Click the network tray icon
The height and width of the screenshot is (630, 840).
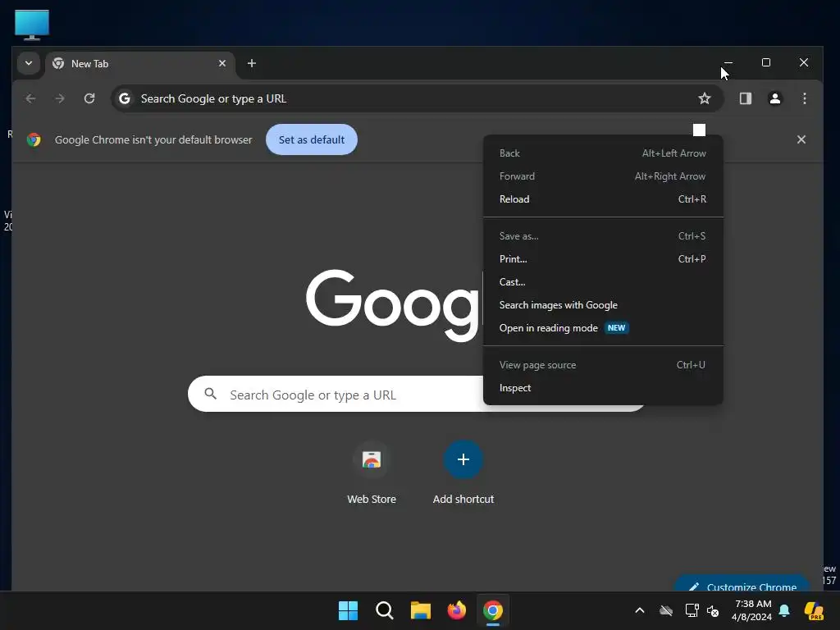click(x=692, y=610)
